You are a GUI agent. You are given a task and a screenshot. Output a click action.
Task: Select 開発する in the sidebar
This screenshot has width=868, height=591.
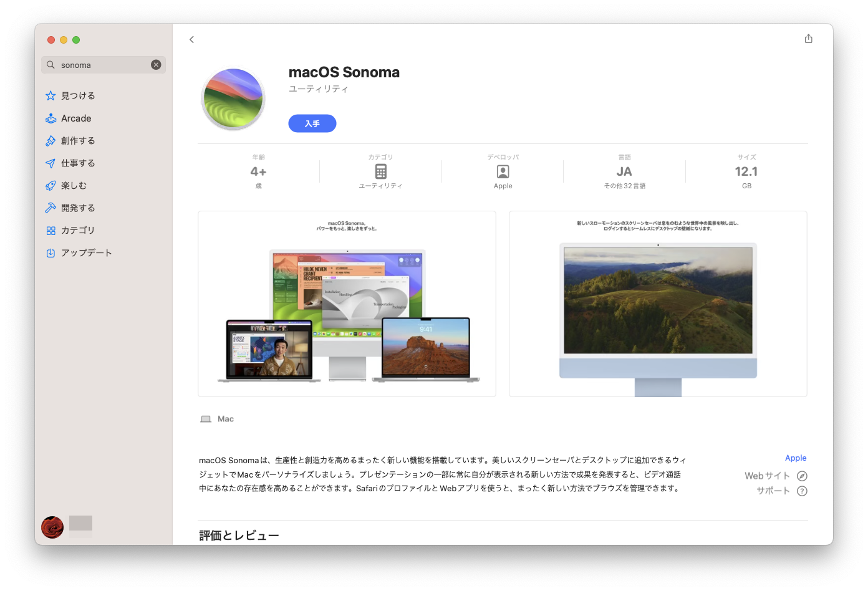pyautogui.click(x=78, y=208)
